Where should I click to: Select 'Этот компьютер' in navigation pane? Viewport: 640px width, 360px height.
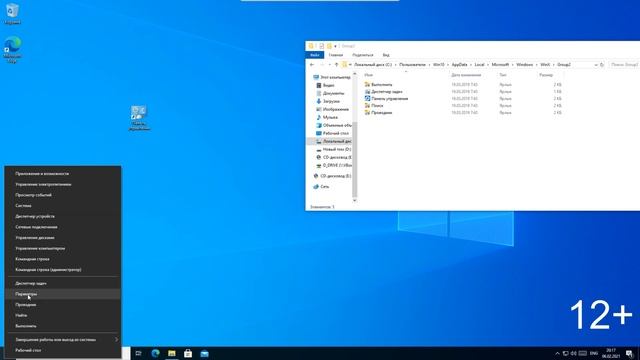click(331, 77)
